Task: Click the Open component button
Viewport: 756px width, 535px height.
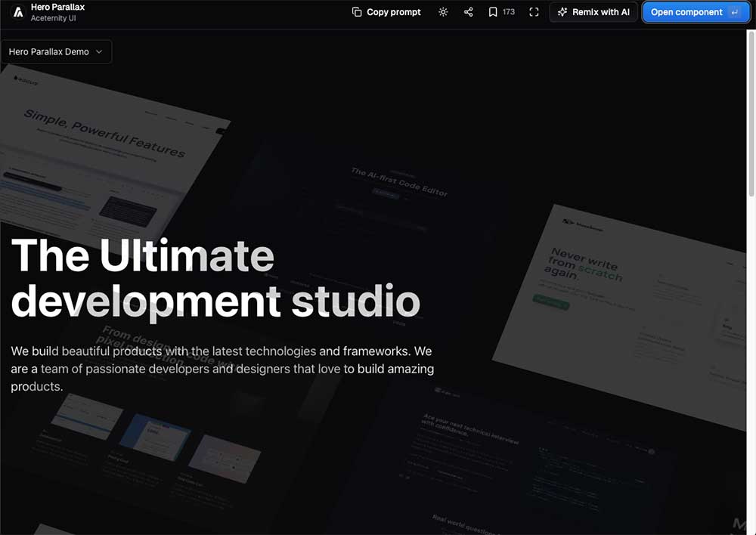Action: (x=696, y=12)
